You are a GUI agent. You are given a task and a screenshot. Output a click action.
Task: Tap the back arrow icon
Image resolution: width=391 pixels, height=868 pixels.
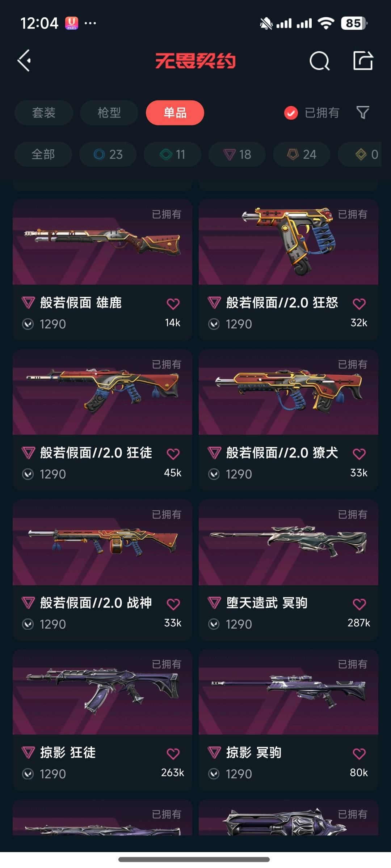coord(24,60)
